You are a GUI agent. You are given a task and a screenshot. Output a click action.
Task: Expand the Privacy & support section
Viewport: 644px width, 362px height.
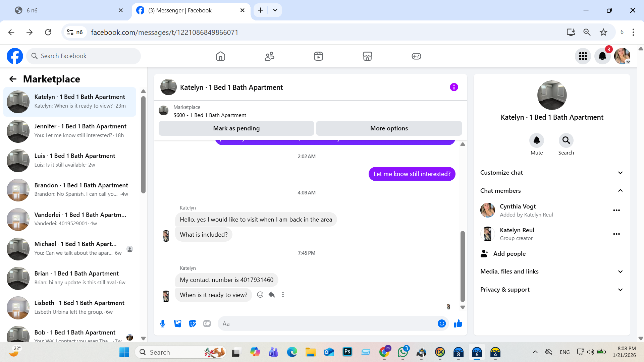pyautogui.click(x=620, y=290)
